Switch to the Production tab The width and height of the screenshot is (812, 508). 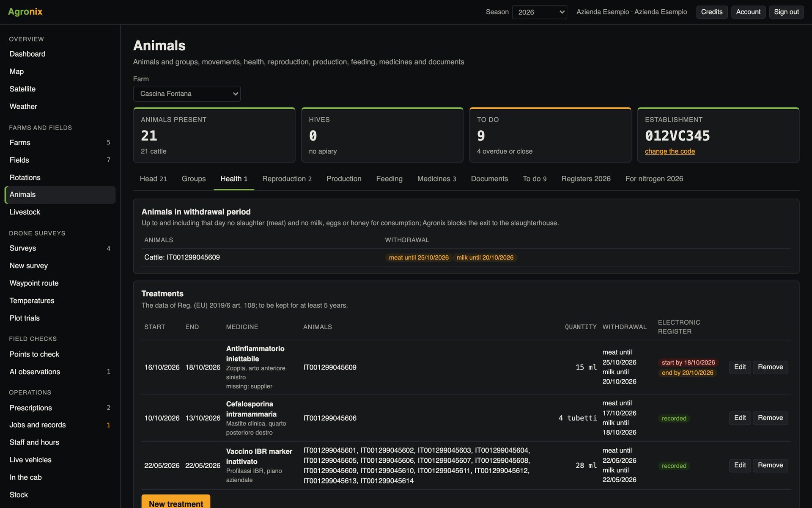click(x=344, y=179)
